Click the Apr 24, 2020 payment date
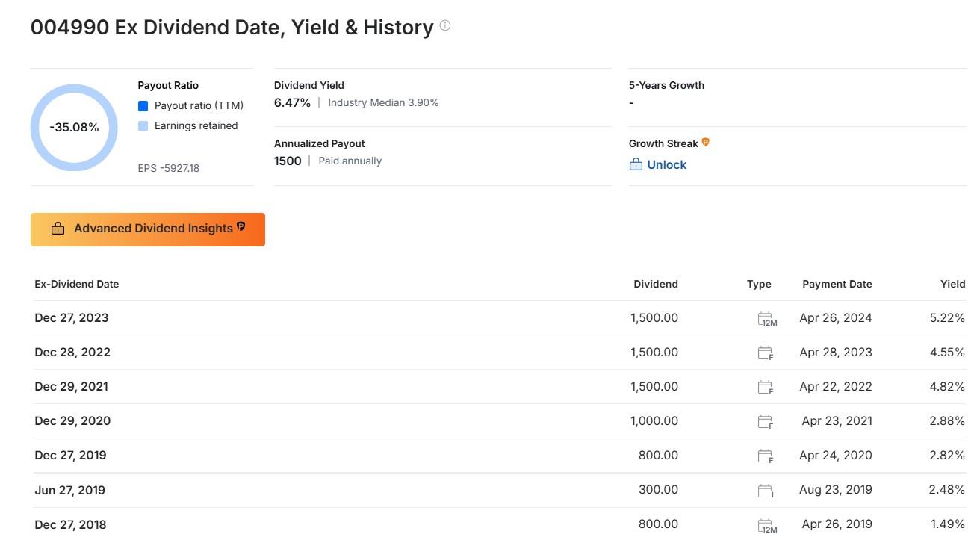The height and width of the screenshot is (534, 980). [836, 456]
